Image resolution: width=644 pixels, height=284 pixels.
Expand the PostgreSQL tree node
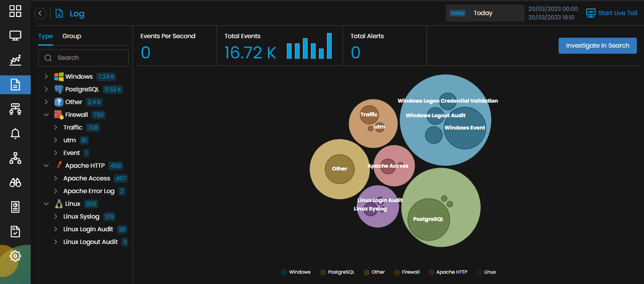point(46,89)
